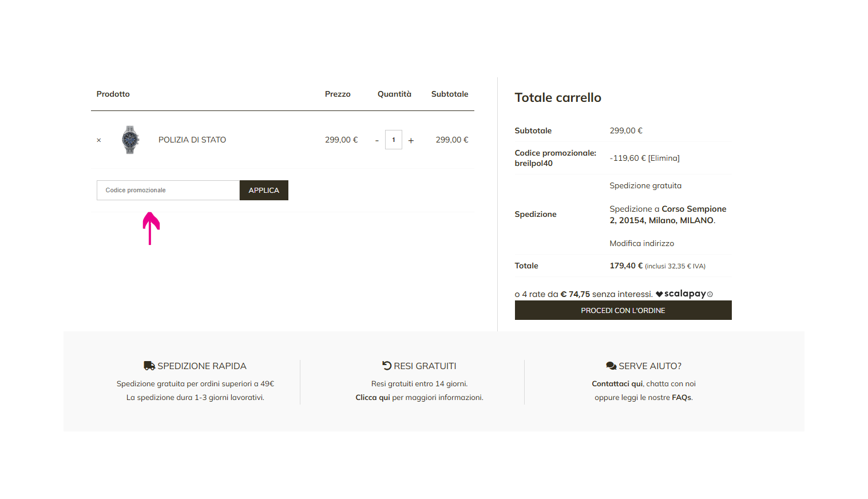
Task: Click the Scalapay info icon
Action: point(710,294)
